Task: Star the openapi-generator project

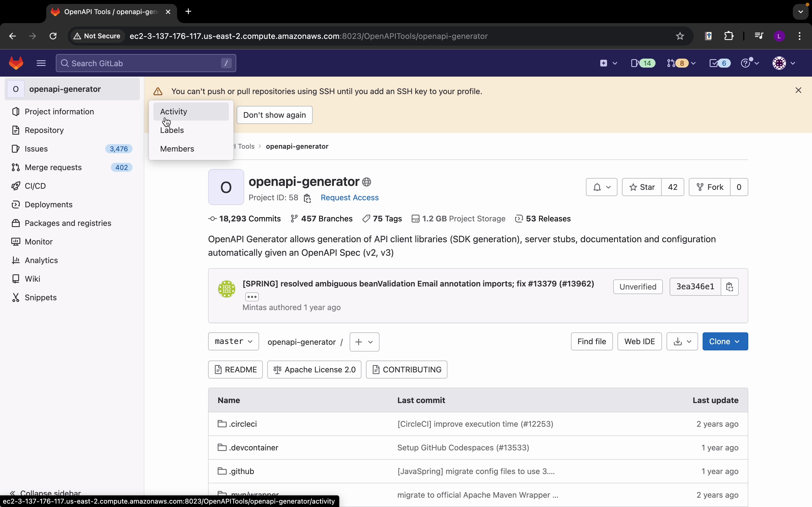Action: point(642,187)
